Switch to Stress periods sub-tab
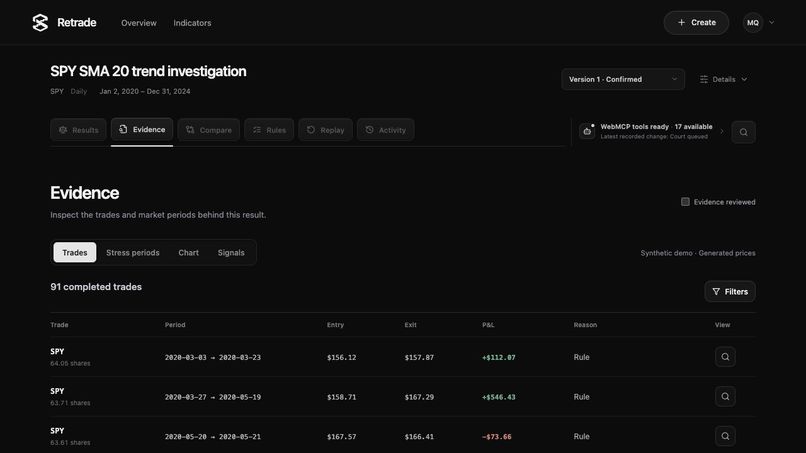806x453 pixels. 133,252
